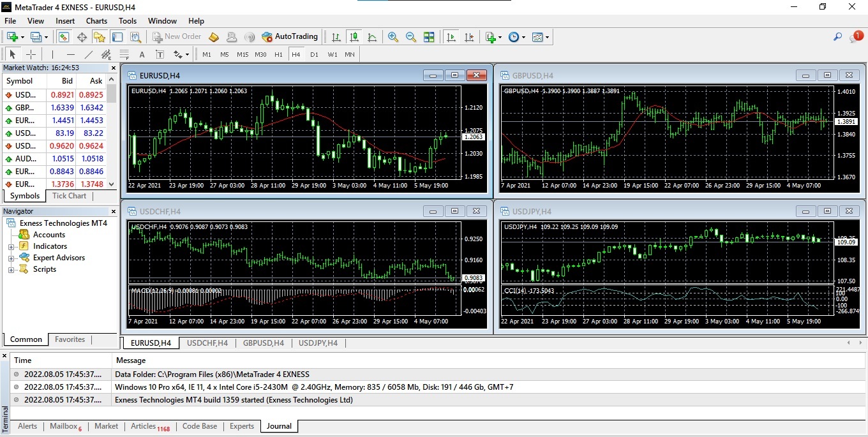This screenshot has width=868, height=437.
Task: Open the Profiles toolbar icon
Action: [36, 37]
